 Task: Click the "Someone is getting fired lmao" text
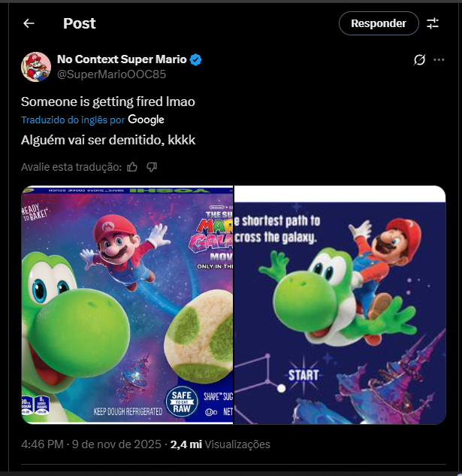click(108, 101)
